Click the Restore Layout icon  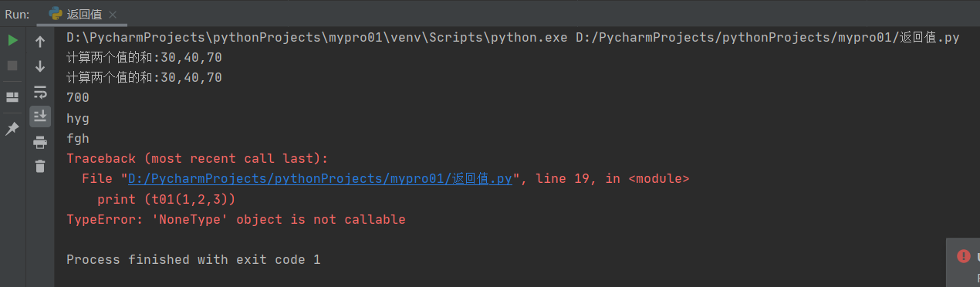point(12,97)
